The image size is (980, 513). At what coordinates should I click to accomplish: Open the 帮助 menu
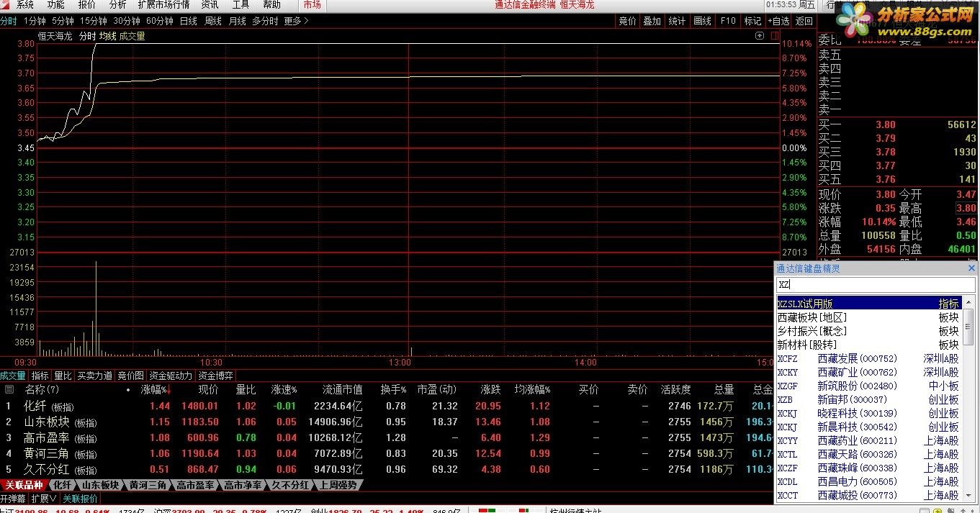pyautogui.click(x=271, y=5)
